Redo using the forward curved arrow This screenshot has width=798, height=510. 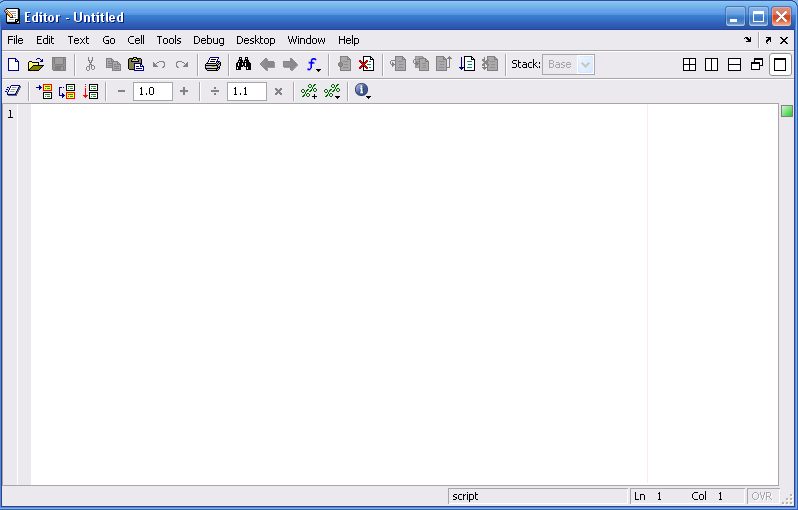182,65
